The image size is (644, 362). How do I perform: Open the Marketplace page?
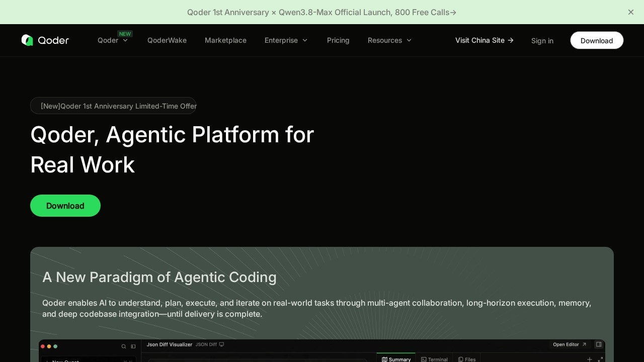point(225,40)
